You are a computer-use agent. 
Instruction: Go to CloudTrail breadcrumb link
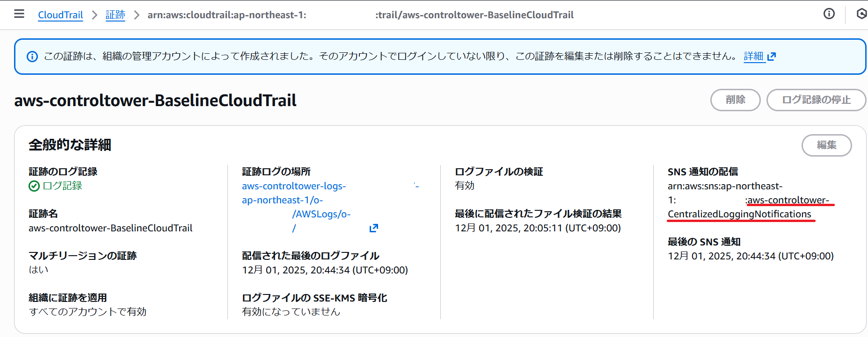click(x=60, y=14)
